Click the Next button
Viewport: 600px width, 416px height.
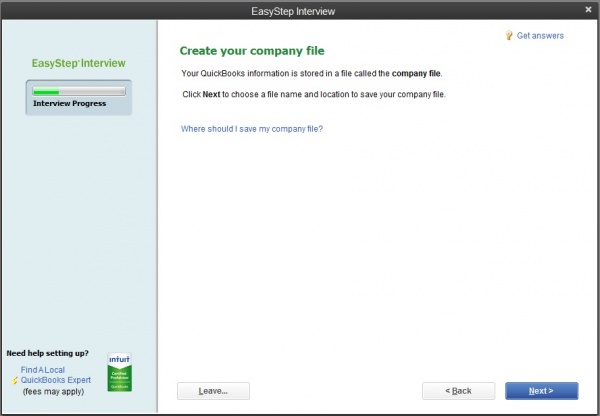point(541,391)
